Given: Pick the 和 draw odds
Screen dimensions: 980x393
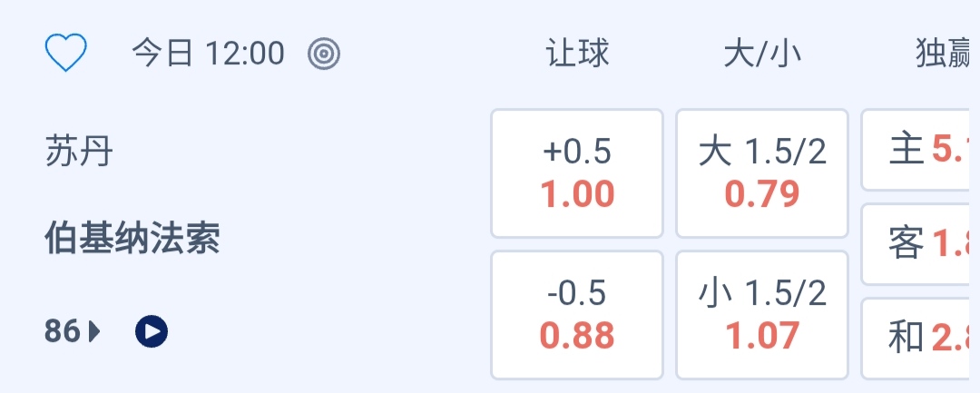Looking at the screenshot, I should [920, 338].
